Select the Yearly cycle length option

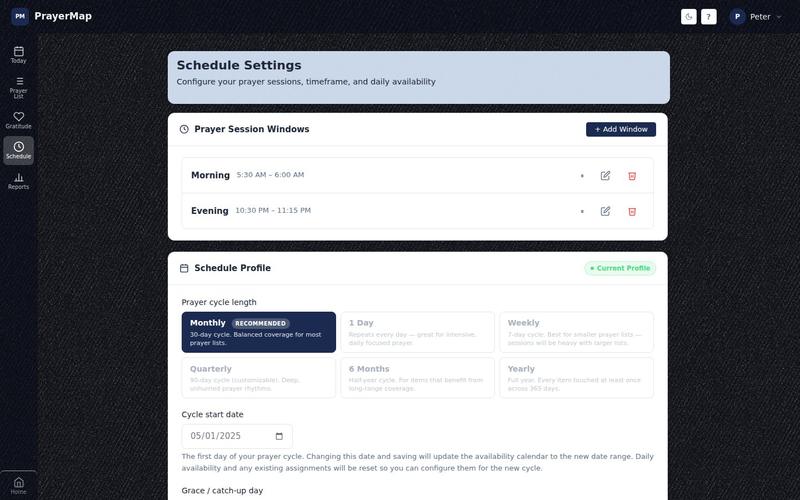click(577, 378)
